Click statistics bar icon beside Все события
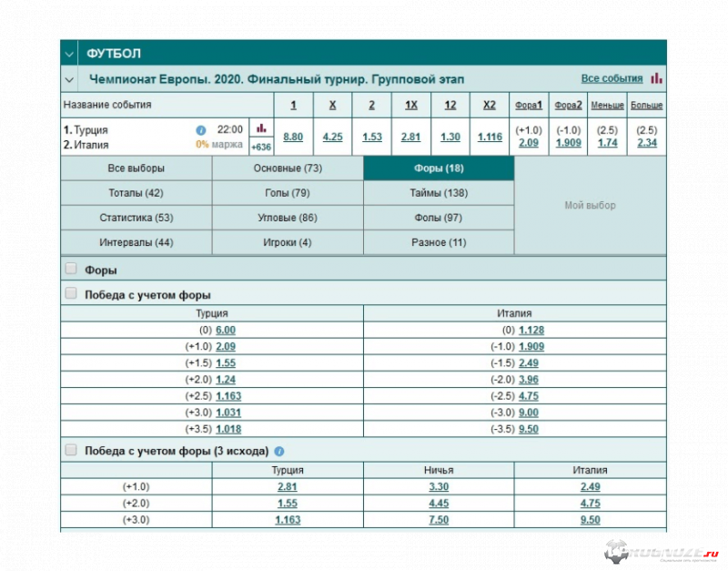This screenshot has height=571, width=728. coord(656,78)
